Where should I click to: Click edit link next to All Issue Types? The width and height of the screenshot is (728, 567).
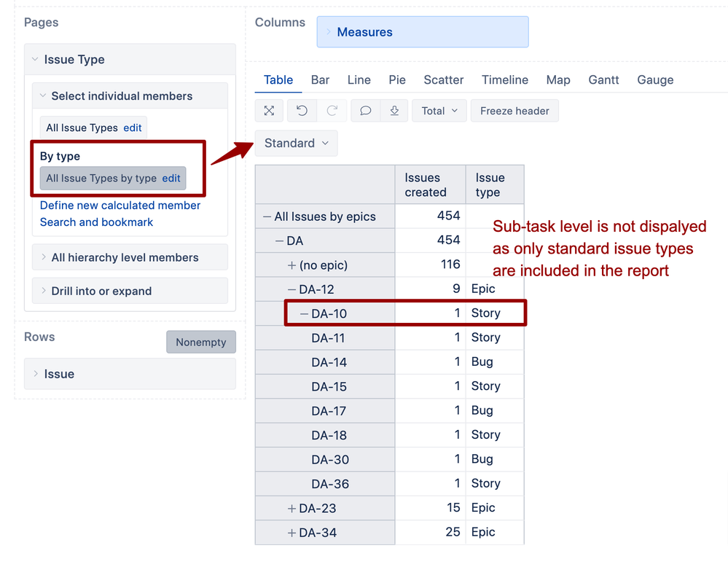[x=133, y=128]
